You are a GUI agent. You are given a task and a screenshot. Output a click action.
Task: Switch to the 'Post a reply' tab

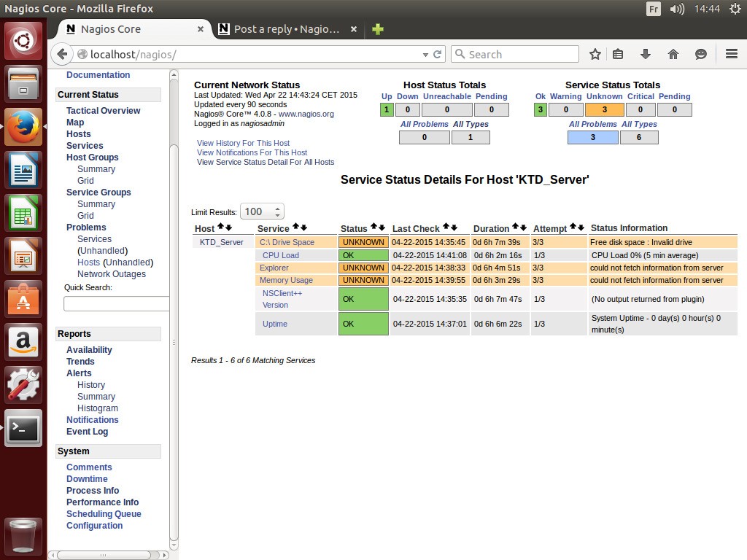point(287,29)
